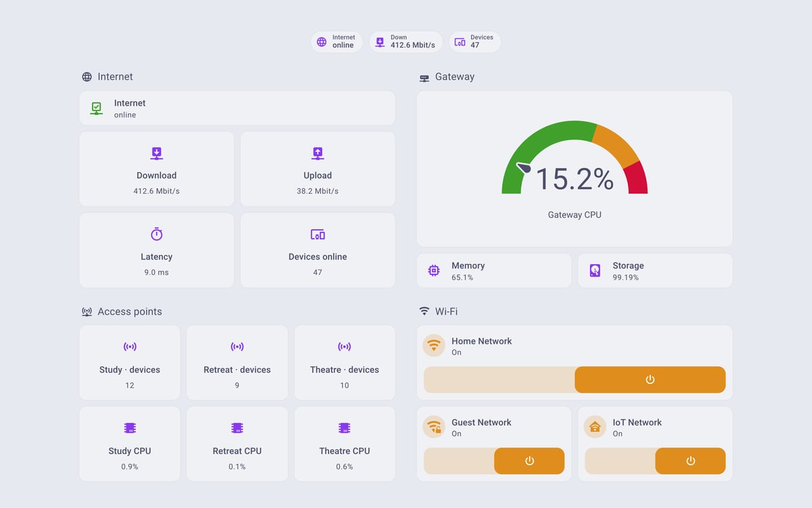Click the 47 value under Devices online
The height and width of the screenshot is (508, 812).
coord(317,272)
